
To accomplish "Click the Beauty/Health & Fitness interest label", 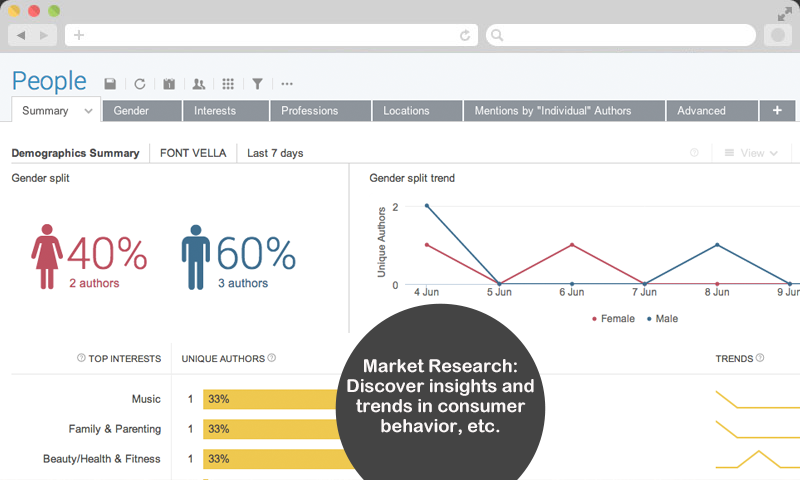I will pos(102,459).
